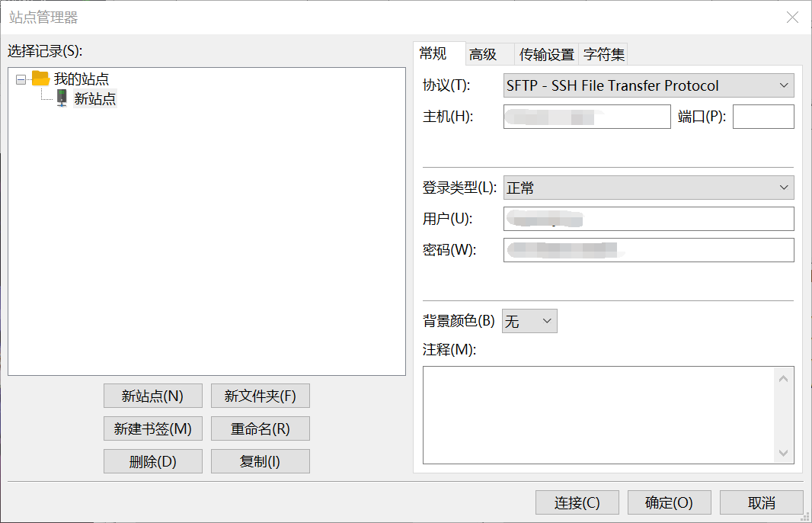The image size is (812, 523).
Task: Click the 新文件夹 button
Action: [261, 396]
